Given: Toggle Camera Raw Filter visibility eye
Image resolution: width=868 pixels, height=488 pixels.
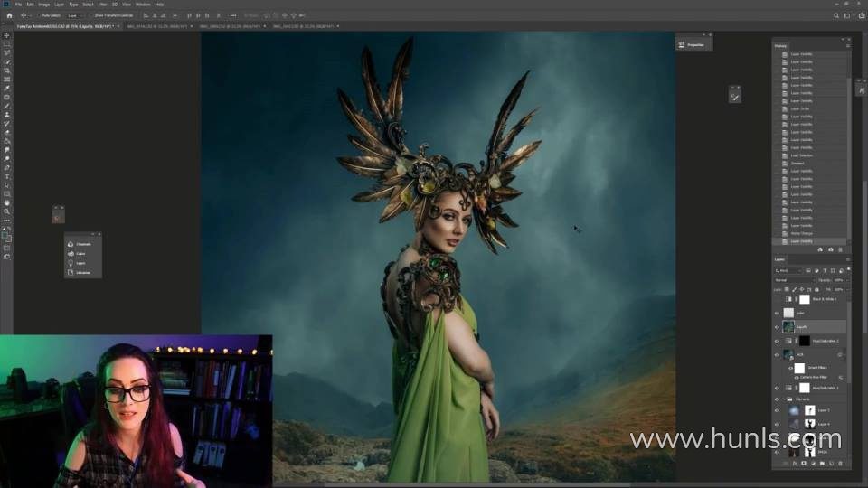Looking at the screenshot, I should 797,378.
